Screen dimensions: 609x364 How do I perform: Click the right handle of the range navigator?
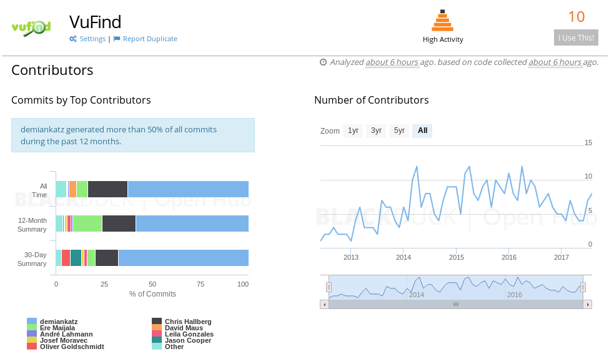(x=583, y=287)
